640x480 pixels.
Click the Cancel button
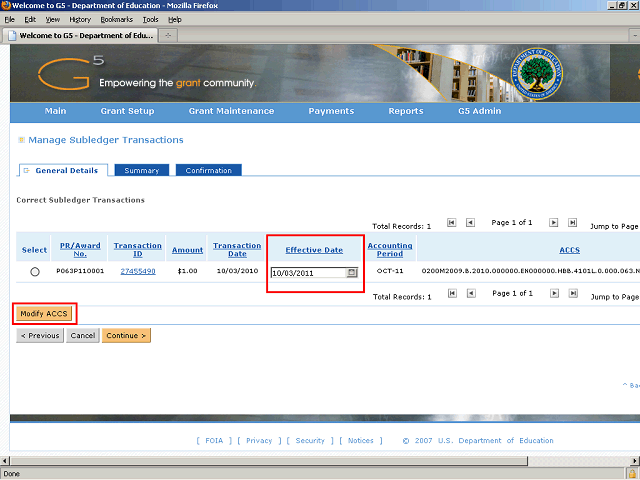tap(83, 336)
